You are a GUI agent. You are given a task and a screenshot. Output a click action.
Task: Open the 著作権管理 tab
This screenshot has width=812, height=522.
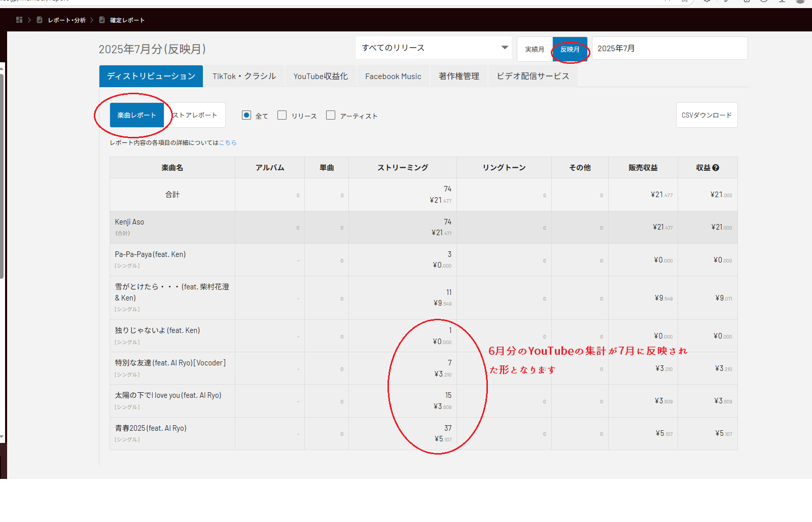459,76
